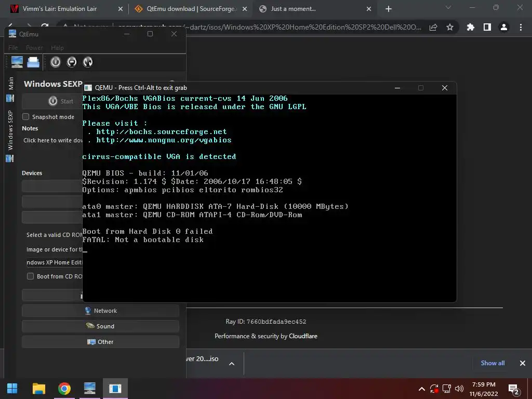Image resolution: width=532 pixels, height=399 pixels.
Task: Click the new machine icon in QtEmu toolbar
Action: tap(17, 62)
